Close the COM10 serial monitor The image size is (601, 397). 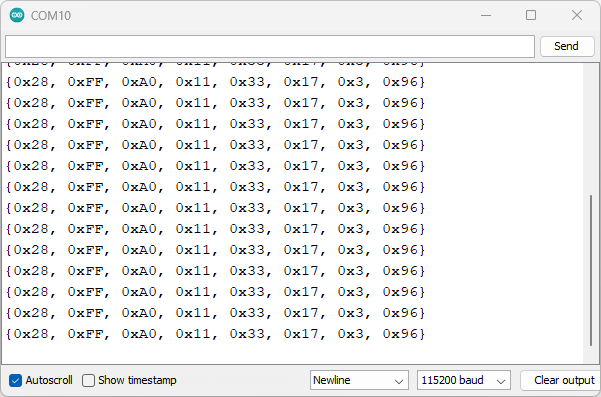577,15
